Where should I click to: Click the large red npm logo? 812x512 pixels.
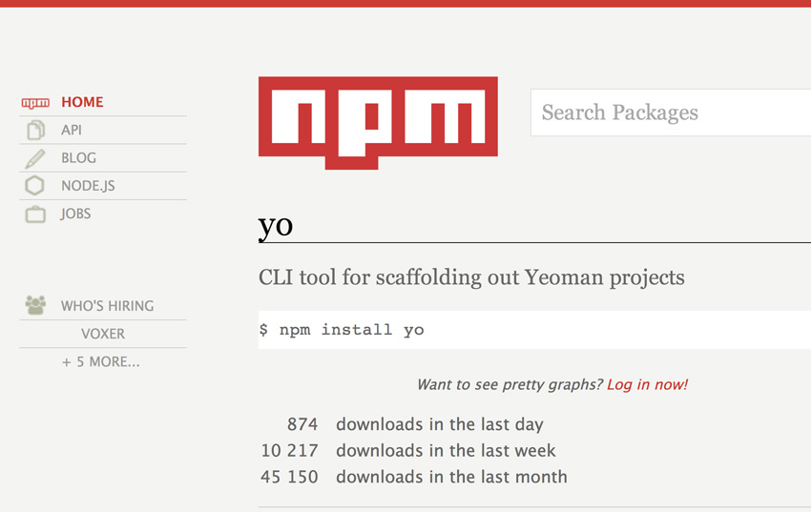click(378, 122)
